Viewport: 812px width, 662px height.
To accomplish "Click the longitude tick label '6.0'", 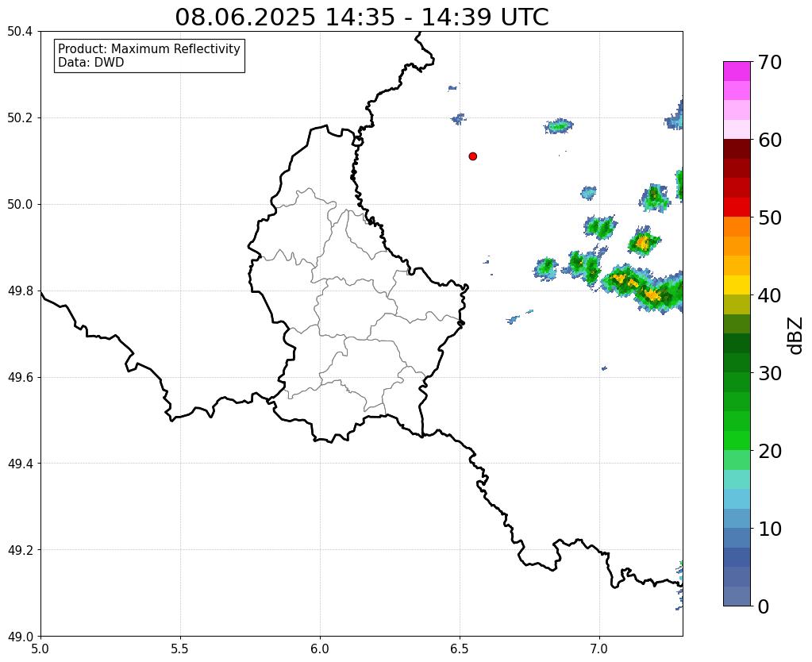I will pyautogui.click(x=320, y=649).
